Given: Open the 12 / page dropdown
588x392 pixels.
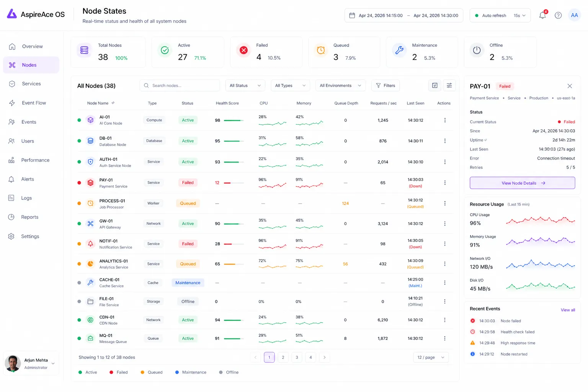Looking at the screenshot, I should coord(431,357).
